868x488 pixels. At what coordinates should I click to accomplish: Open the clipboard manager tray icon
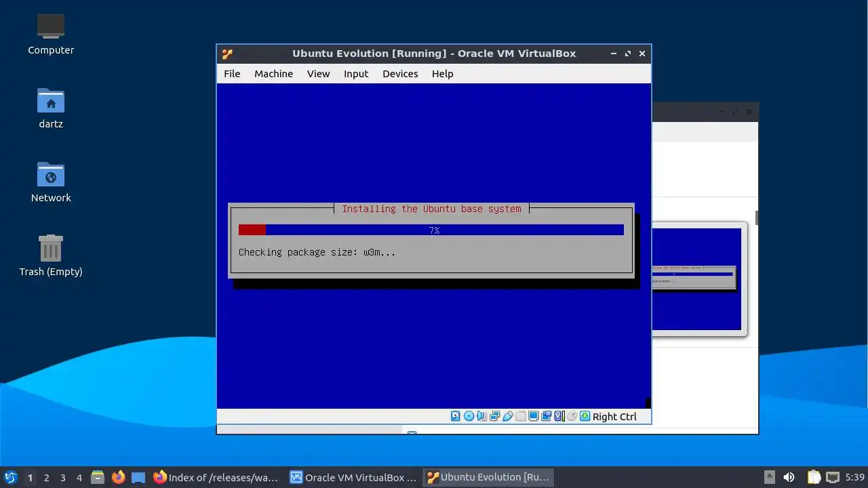click(x=814, y=477)
